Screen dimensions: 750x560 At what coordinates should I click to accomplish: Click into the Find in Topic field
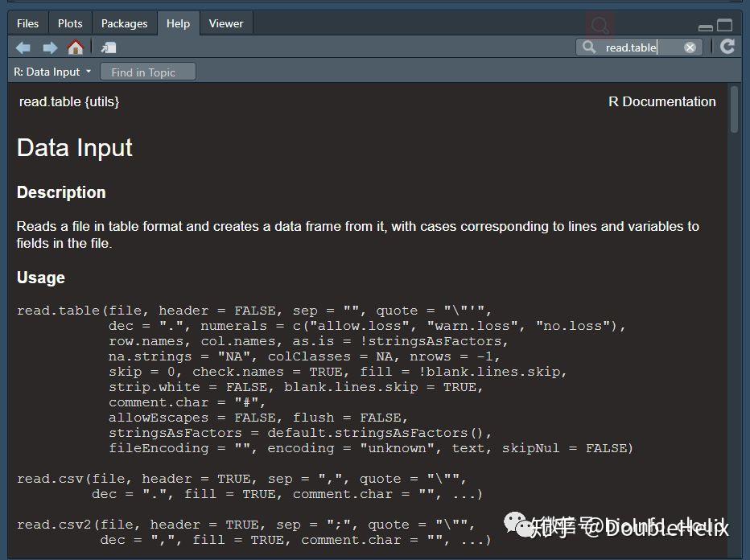point(148,72)
